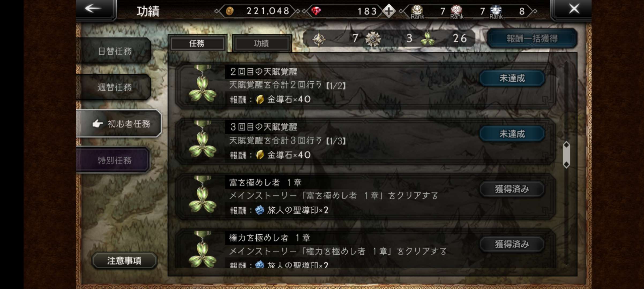Switch to the 任務 tab

197,43
